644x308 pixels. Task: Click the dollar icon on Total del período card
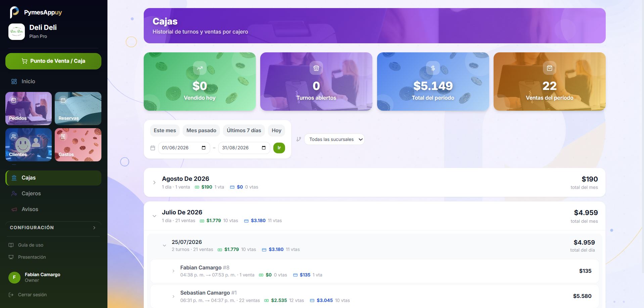[433, 68]
